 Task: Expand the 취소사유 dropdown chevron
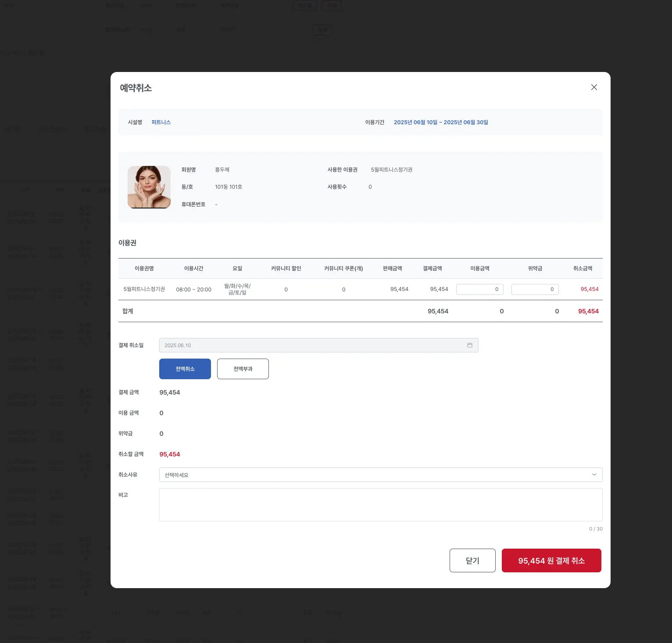point(594,475)
